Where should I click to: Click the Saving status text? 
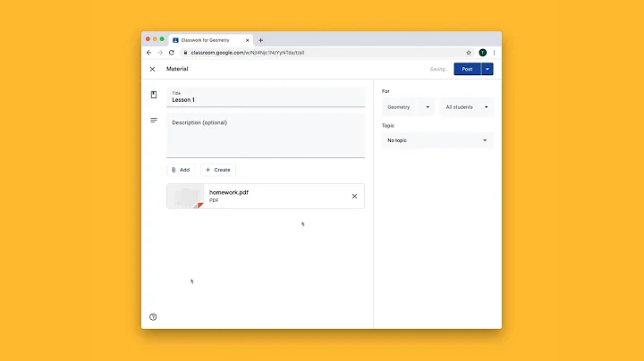pos(438,69)
